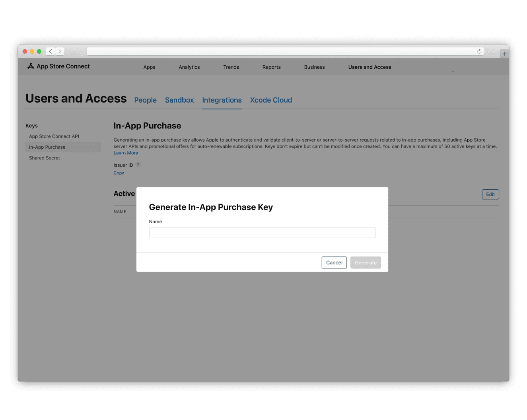
Task: Select Shared Secret in the sidebar
Action: (44, 157)
